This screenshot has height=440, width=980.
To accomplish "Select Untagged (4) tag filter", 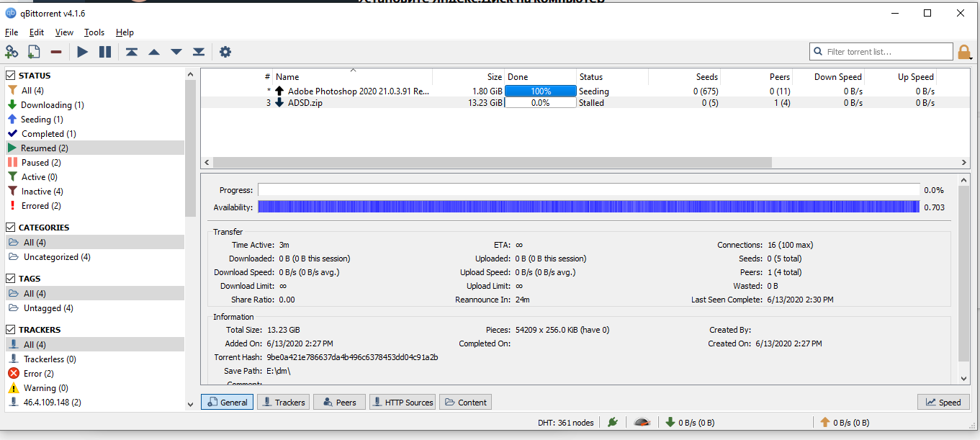I will (94, 307).
